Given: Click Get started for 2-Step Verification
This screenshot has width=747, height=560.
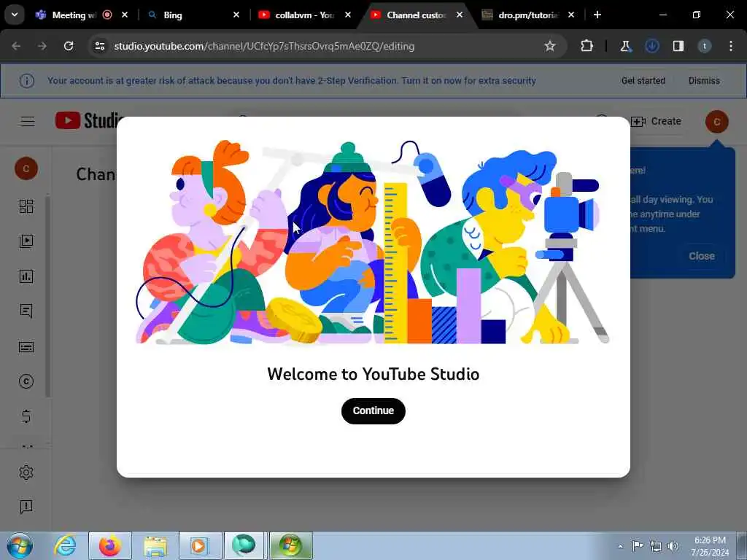Looking at the screenshot, I should (x=643, y=80).
